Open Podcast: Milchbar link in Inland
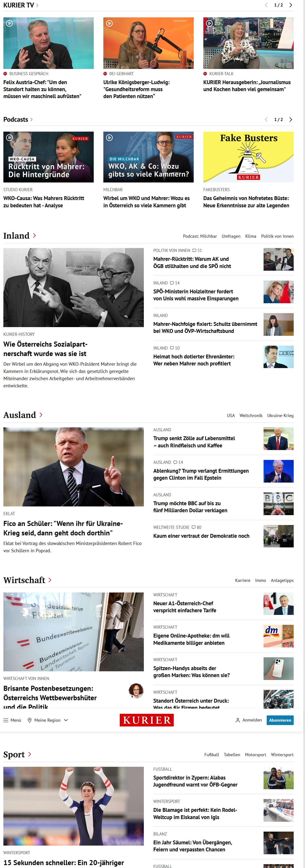The height and width of the screenshot is (868, 305). [200, 236]
